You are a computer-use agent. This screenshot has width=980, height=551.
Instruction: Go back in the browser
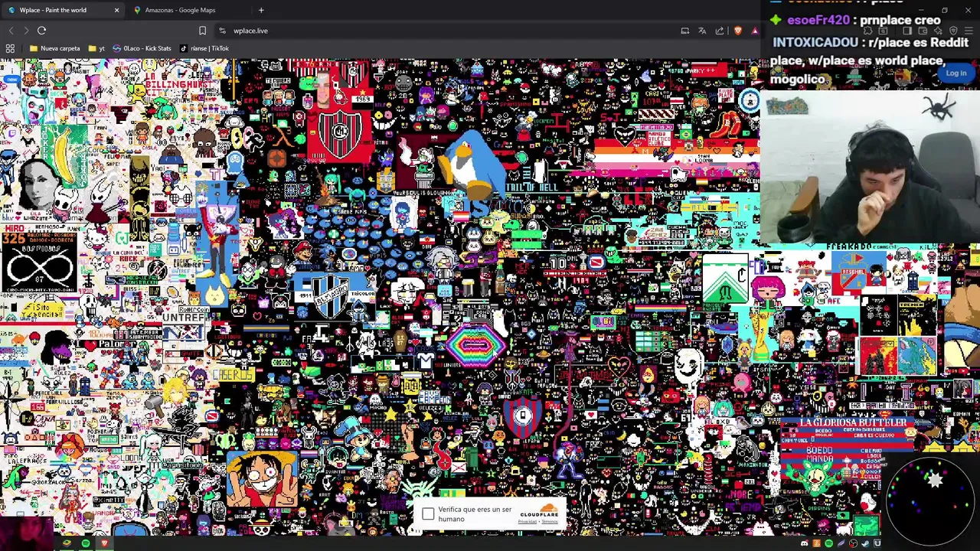(11, 31)
